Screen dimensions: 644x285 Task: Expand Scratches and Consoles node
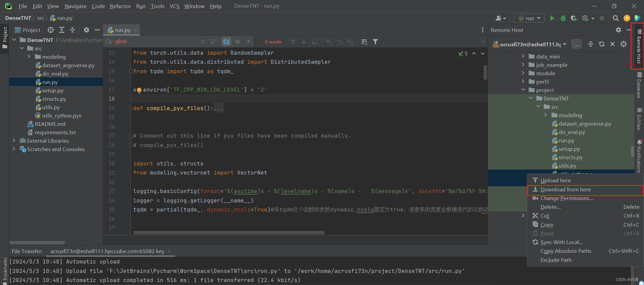pyautogui.click(x=14, y=149)
